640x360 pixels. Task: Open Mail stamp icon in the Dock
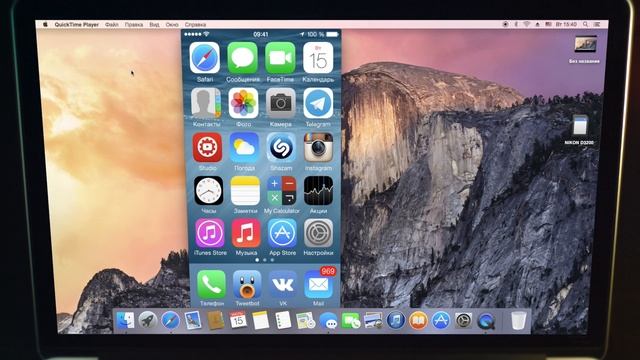[x=193, y=320]
